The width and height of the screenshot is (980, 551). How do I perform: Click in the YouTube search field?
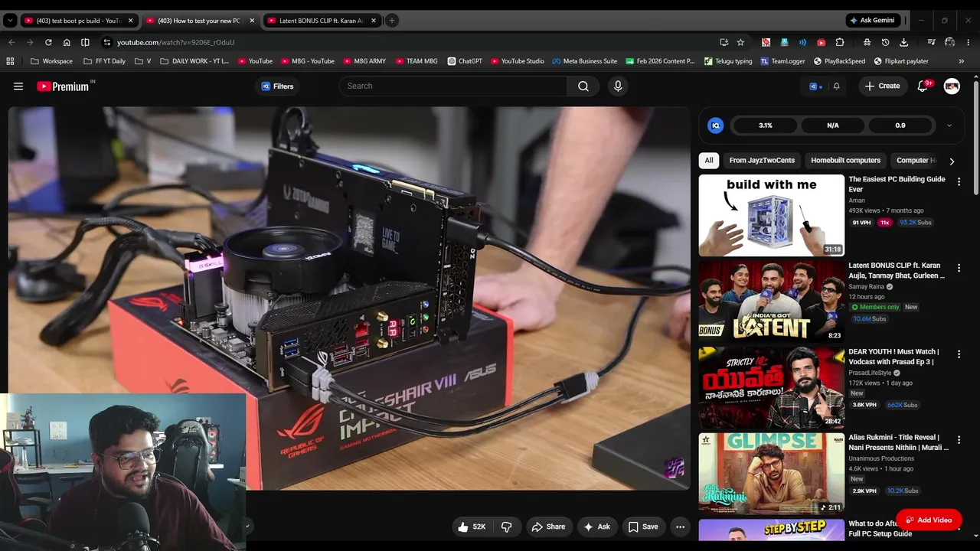(453, 86)
